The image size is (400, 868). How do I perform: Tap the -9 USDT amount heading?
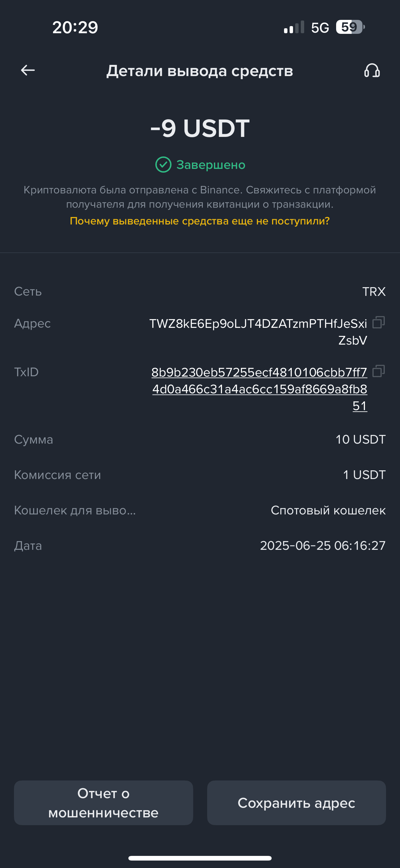pyautogui.click(x=200, y=129)
